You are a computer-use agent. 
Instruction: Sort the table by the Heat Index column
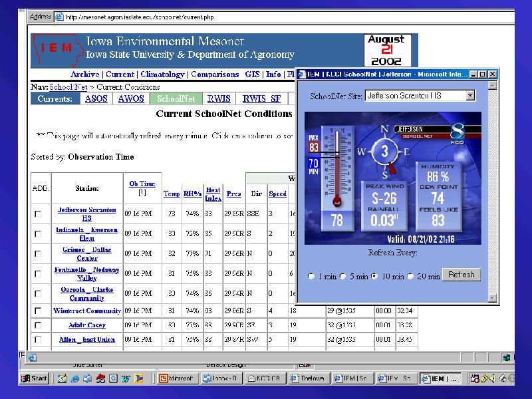click(x=213, y=194)
